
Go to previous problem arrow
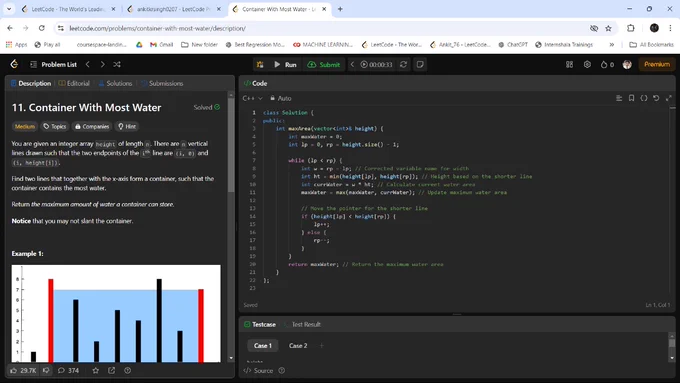click(88, 64)
